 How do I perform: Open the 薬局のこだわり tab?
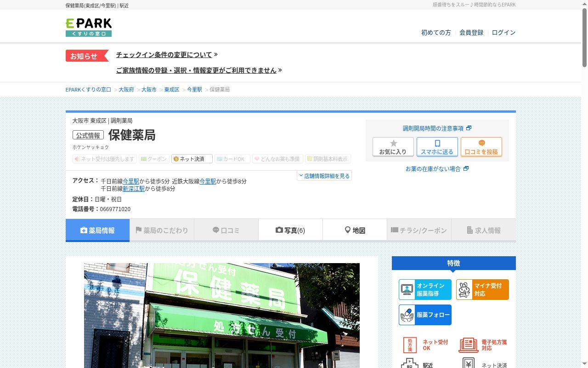(x=162, y=230)
